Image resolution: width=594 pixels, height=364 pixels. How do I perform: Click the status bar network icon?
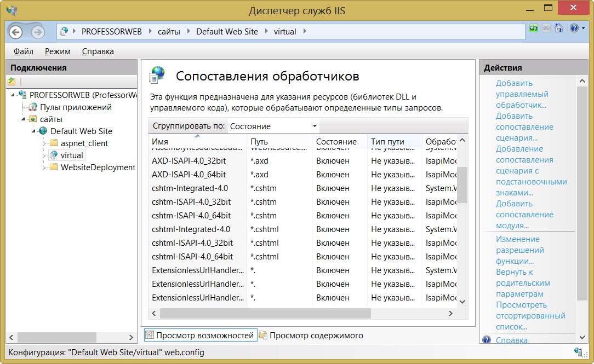[578, 352]
